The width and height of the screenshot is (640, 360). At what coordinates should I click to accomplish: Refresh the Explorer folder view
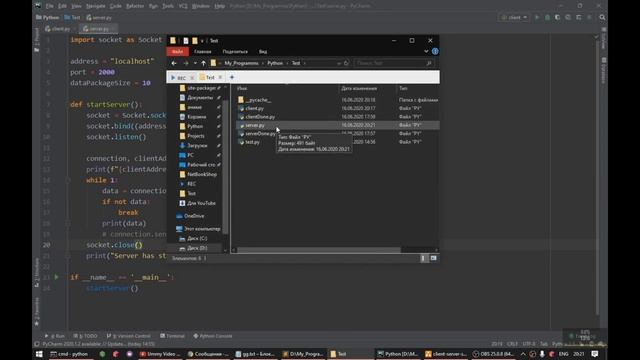(346, 63)
